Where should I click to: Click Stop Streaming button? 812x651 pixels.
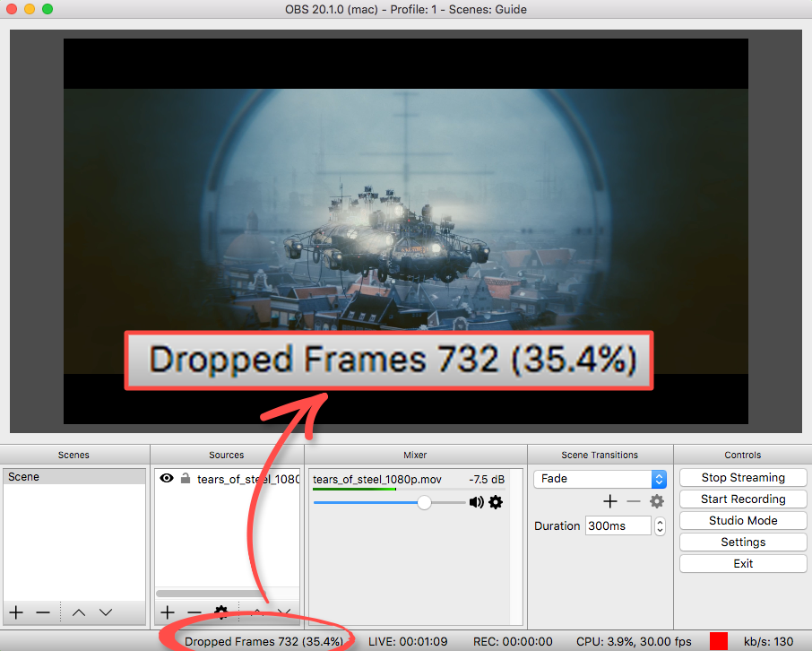(x=743, y=477)
